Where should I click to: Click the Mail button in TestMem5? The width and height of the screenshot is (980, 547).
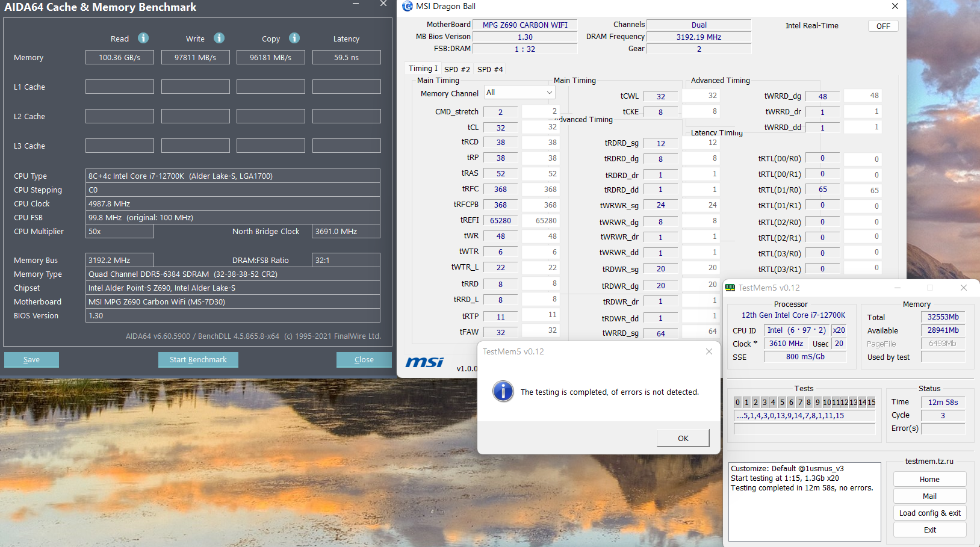(929, 496)
